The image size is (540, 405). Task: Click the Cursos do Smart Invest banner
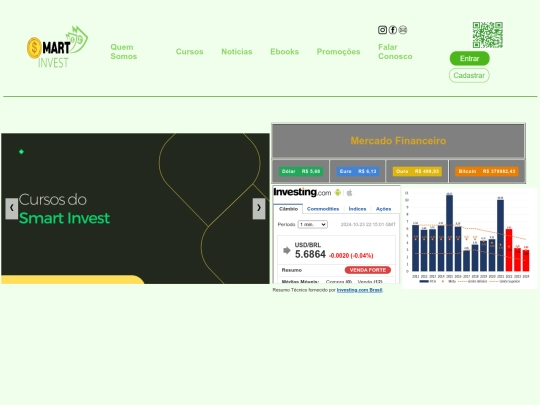coord(135,208)
